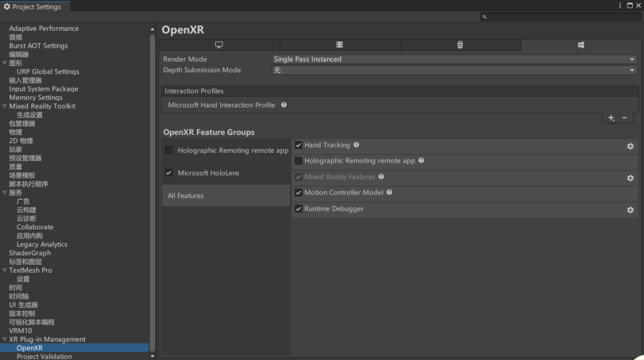Check Holographic Remoting remote app in feature list
This screenshot has height=360, width=644.
[x=299, y=160]
